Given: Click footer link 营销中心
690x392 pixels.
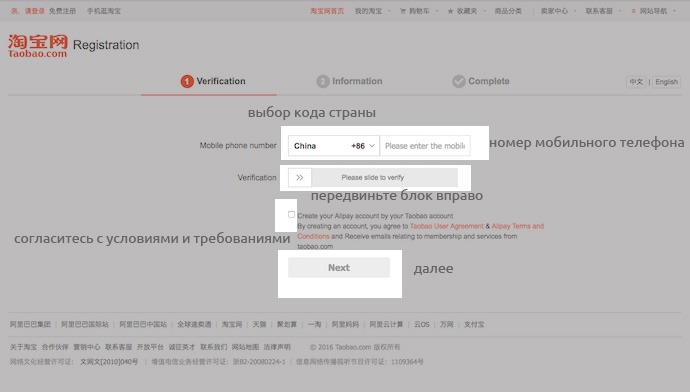Looking at the screenshot, I should point(87,347).
